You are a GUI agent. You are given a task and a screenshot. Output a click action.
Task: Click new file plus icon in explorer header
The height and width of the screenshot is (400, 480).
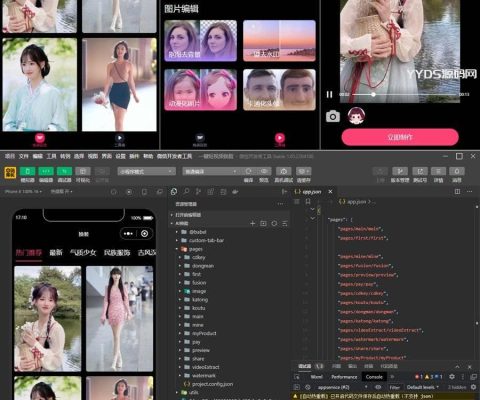click(x=252, y=223)
